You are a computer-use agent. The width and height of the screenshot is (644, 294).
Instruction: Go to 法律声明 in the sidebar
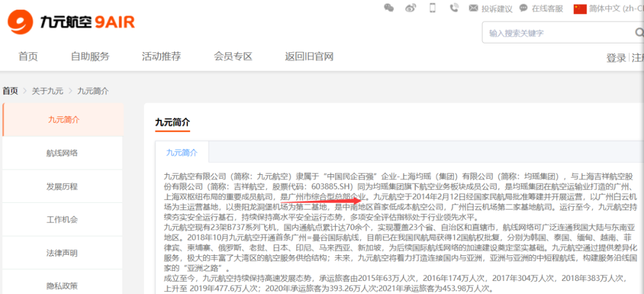pos(62,253)
